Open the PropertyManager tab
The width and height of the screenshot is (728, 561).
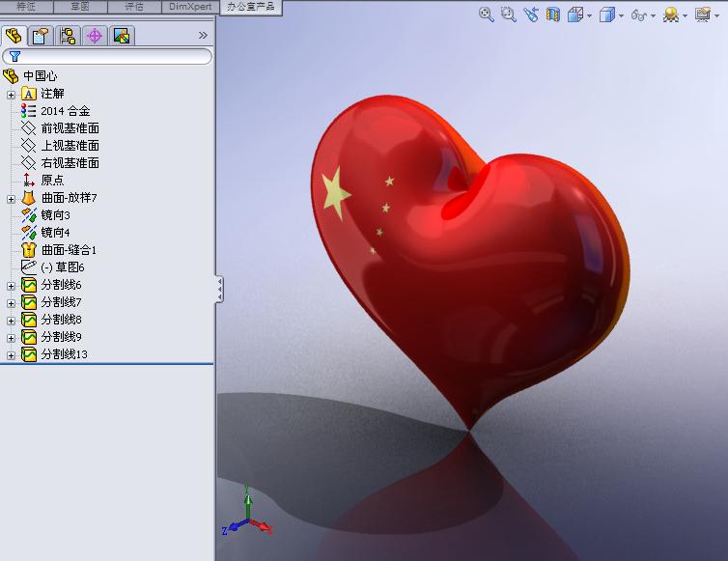(x=41, y=36)
